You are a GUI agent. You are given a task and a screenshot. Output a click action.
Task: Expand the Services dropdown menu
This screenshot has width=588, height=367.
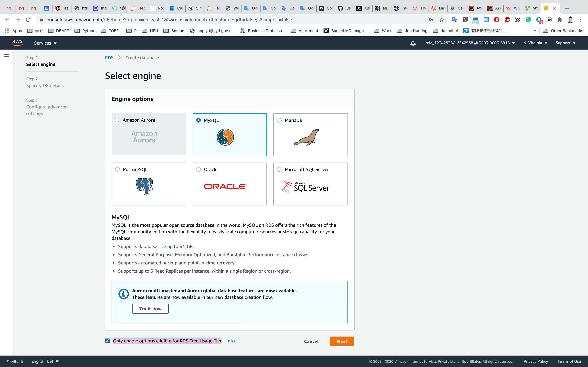tap(45, 43)
